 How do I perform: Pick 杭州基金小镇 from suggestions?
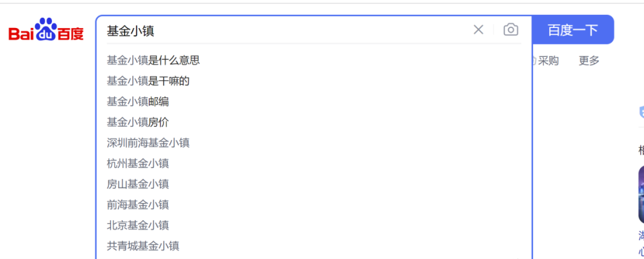(138, 163)
